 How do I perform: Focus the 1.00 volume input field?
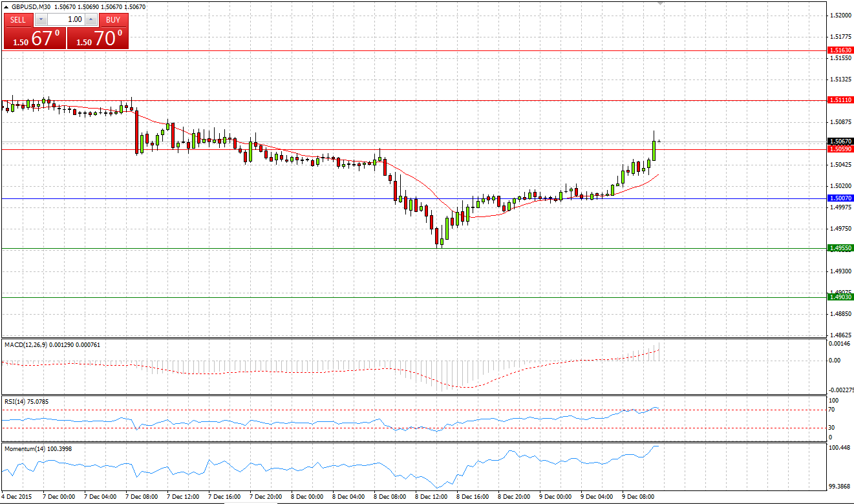tap(66, 19)
